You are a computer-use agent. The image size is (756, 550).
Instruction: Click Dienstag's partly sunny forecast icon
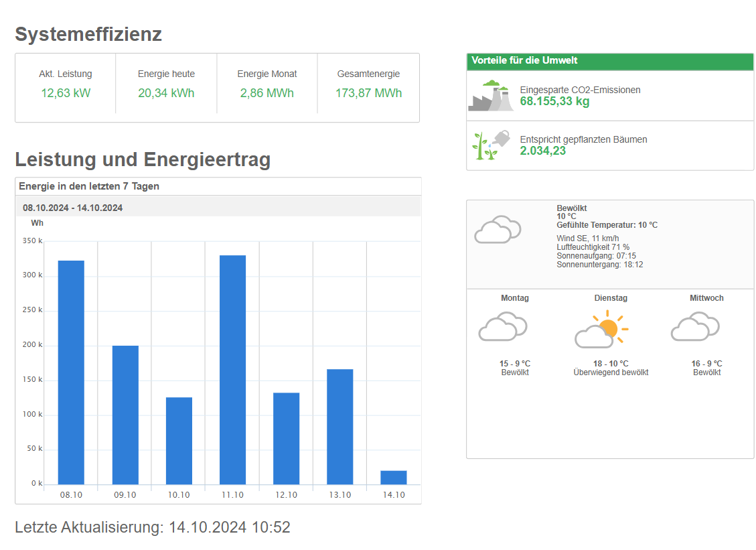pos(601,330)
